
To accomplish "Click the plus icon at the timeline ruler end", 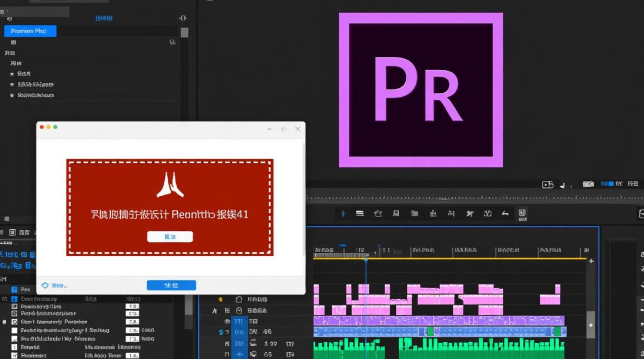I will coord(591,261).
